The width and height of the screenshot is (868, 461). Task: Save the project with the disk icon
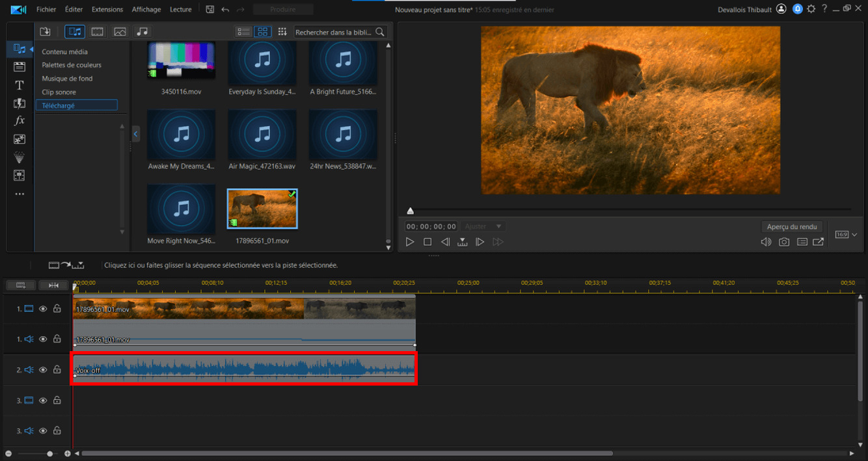210,10
